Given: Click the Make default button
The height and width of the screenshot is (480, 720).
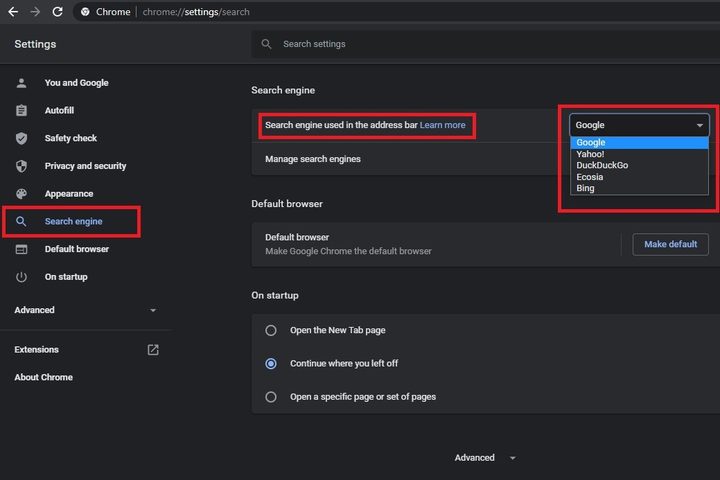Looking at the screenshot, I should tap(670, 244).
